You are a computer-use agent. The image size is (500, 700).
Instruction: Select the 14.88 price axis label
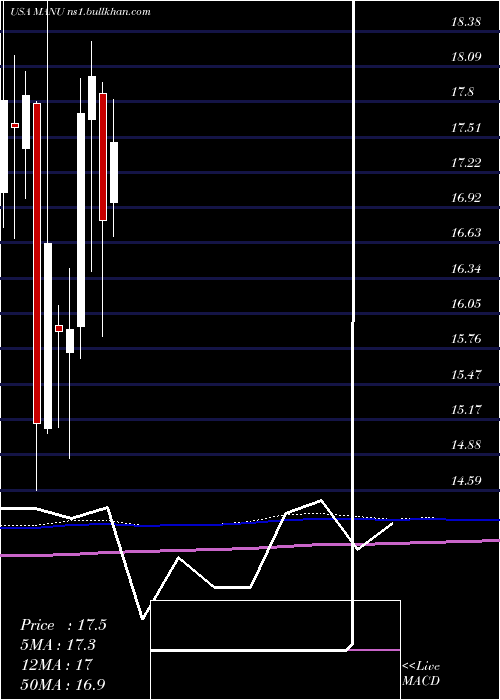point(466,445)
